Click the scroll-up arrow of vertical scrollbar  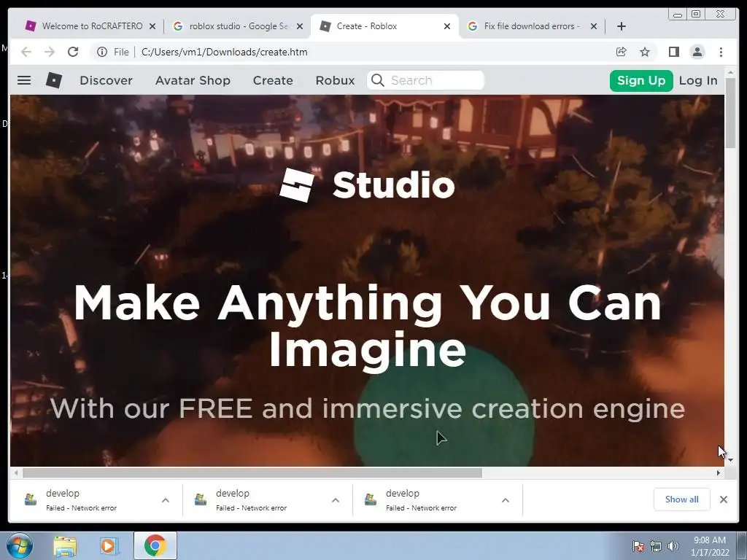pyautogui.click(x=730, y=73)
